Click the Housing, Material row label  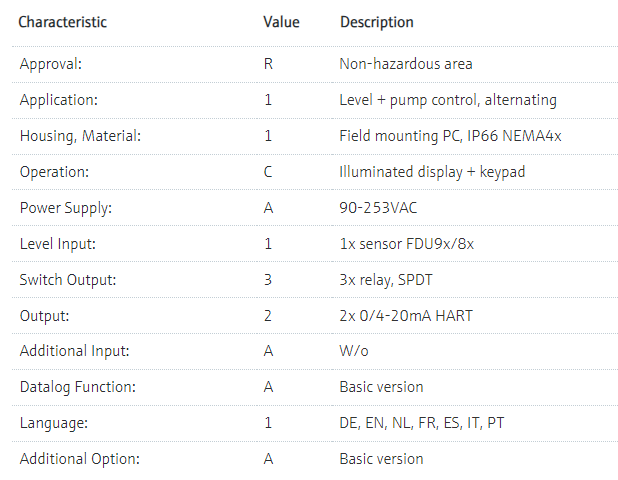(x=80, y=136)
